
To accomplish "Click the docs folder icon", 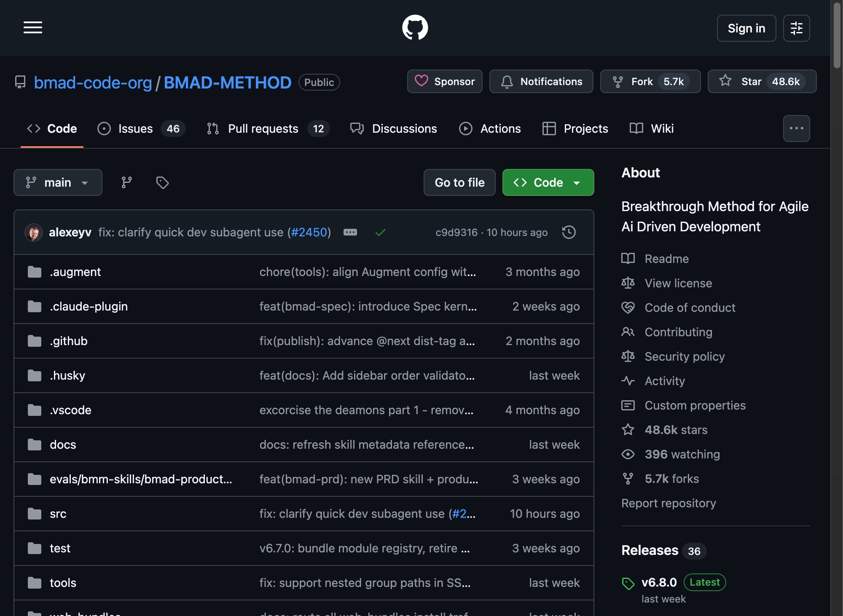I will click(35, 445).
